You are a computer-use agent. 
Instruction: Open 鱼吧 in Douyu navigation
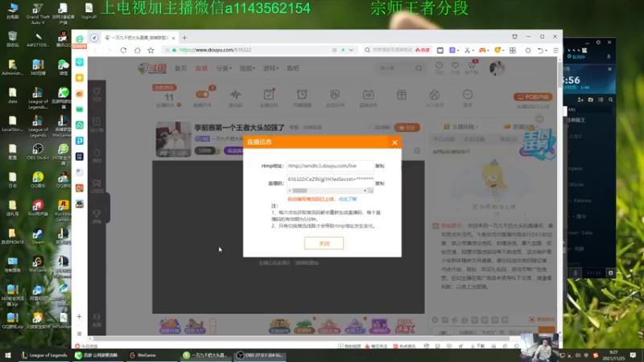click(293, 68)
